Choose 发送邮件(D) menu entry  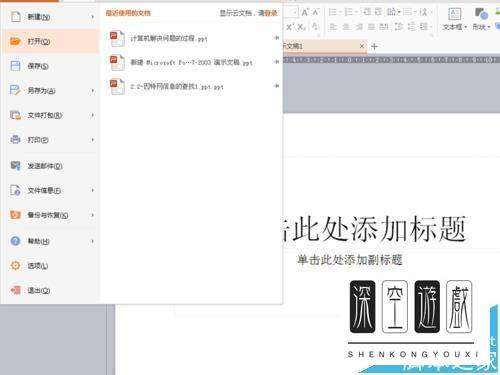pos(50,166)
